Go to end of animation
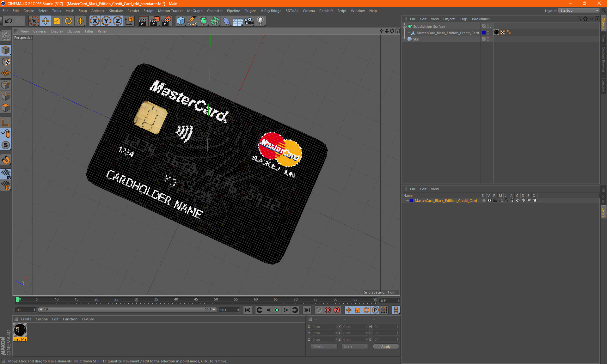The height and width of the screenshot is (364, 607). (307, 310)
